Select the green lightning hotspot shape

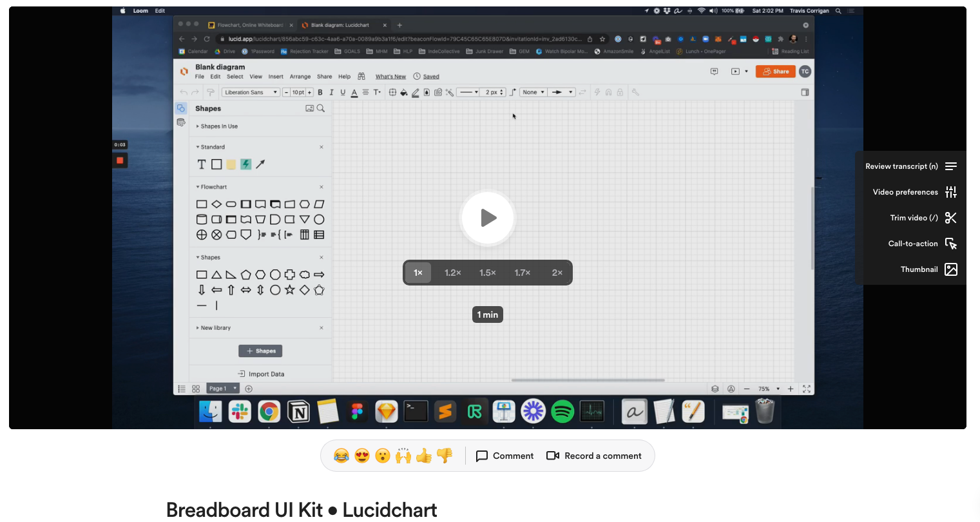(x=246, y=164)
